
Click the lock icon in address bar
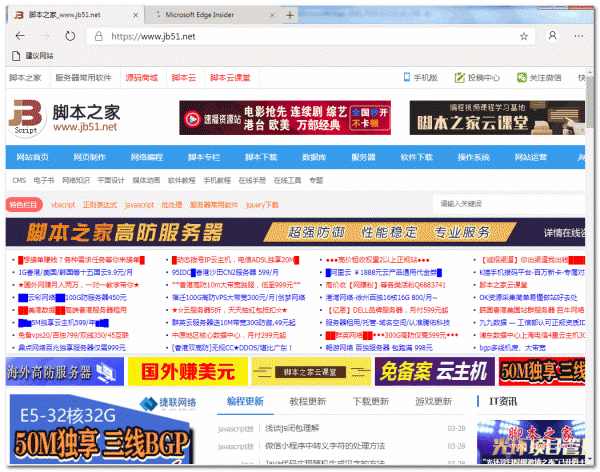pos(99,36)
